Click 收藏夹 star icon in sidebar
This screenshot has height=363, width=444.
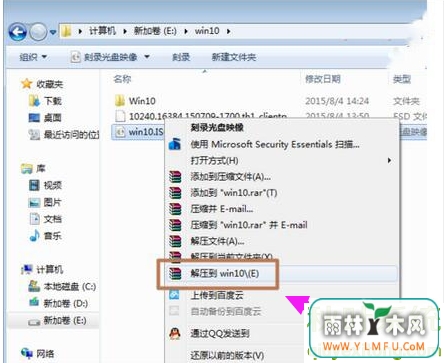pos(26,84)
